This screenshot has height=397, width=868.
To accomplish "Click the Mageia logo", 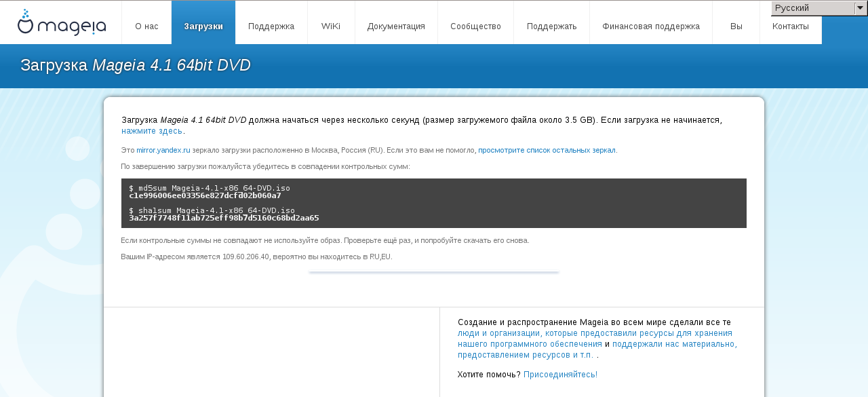I will pyautogui.click(x=62, y=22).
